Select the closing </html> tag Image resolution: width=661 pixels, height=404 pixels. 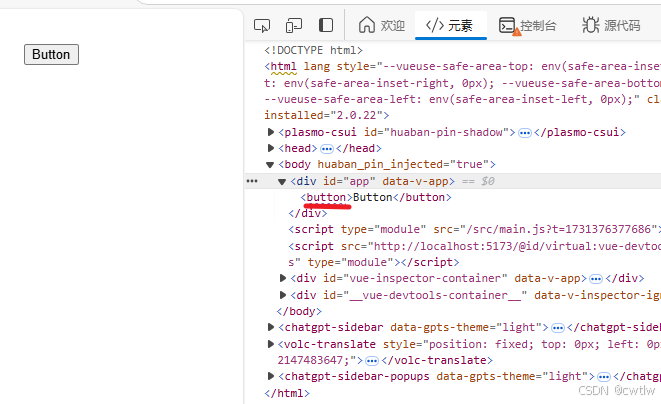[287, 393]
